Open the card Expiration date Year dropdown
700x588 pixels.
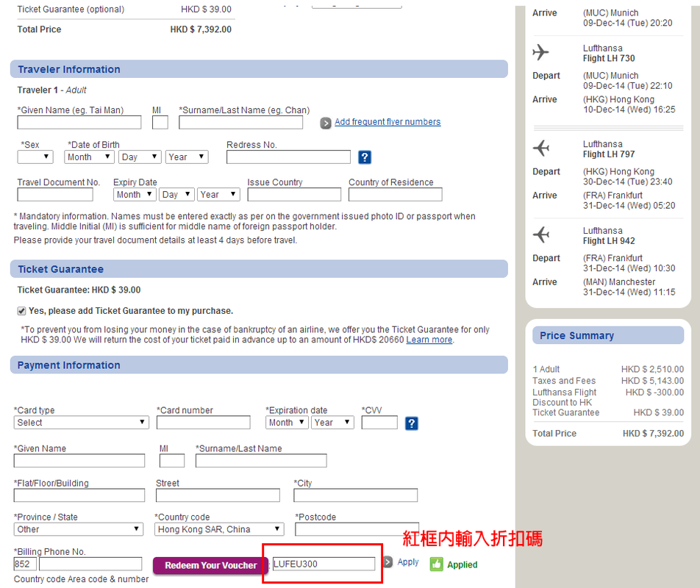point(332,423)
